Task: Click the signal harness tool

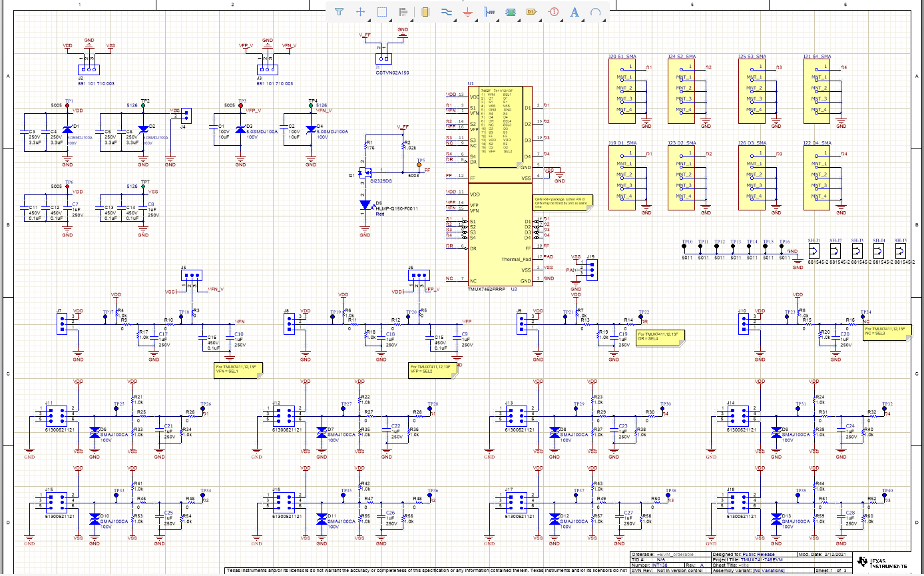Action: pyautogui.click(x=490, y=12)
